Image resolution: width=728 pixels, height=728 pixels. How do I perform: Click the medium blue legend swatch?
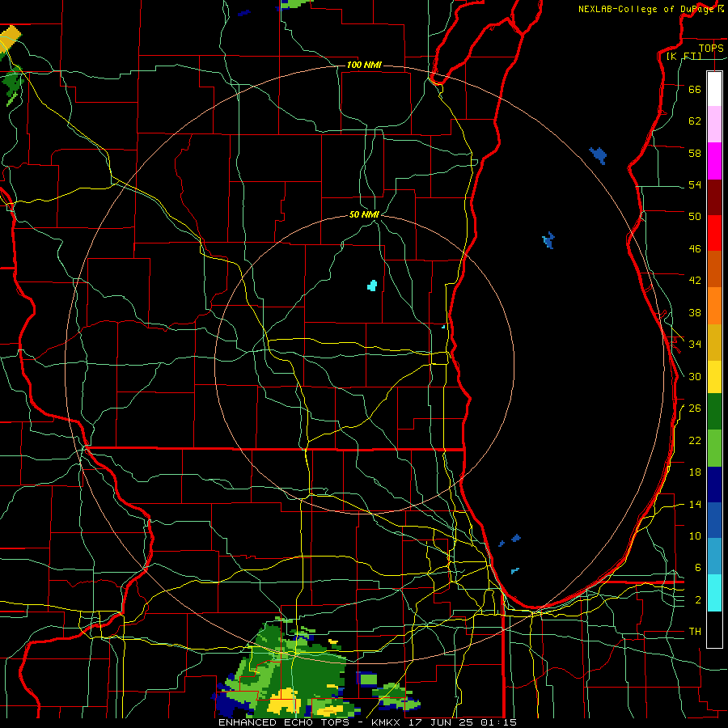pos(714,520)
